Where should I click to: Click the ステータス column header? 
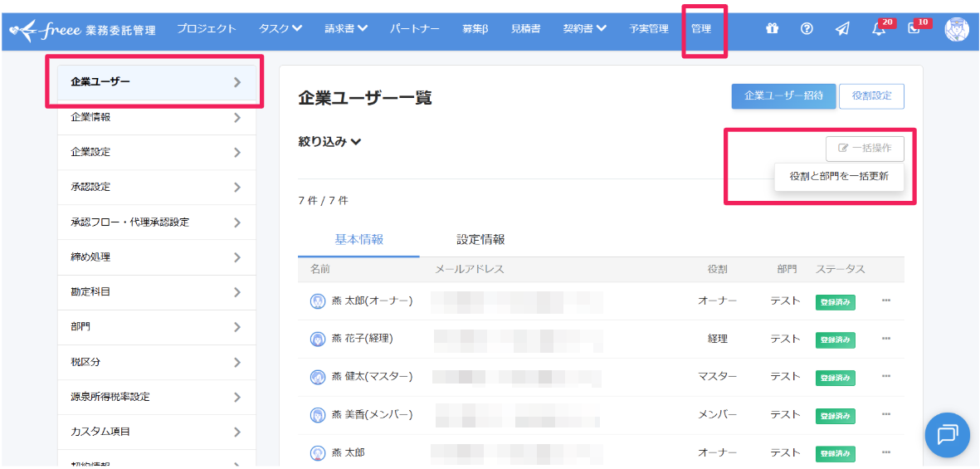(840, 269)
